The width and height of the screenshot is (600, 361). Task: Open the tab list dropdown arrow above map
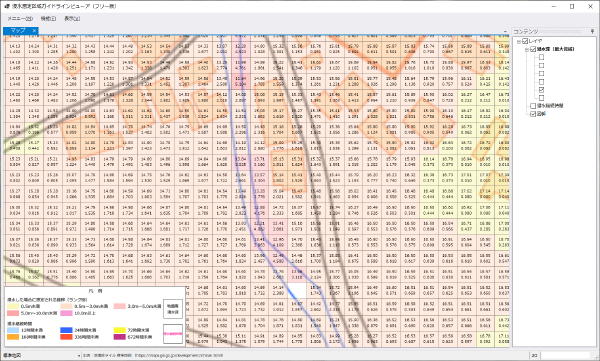[x=505, y=31]
